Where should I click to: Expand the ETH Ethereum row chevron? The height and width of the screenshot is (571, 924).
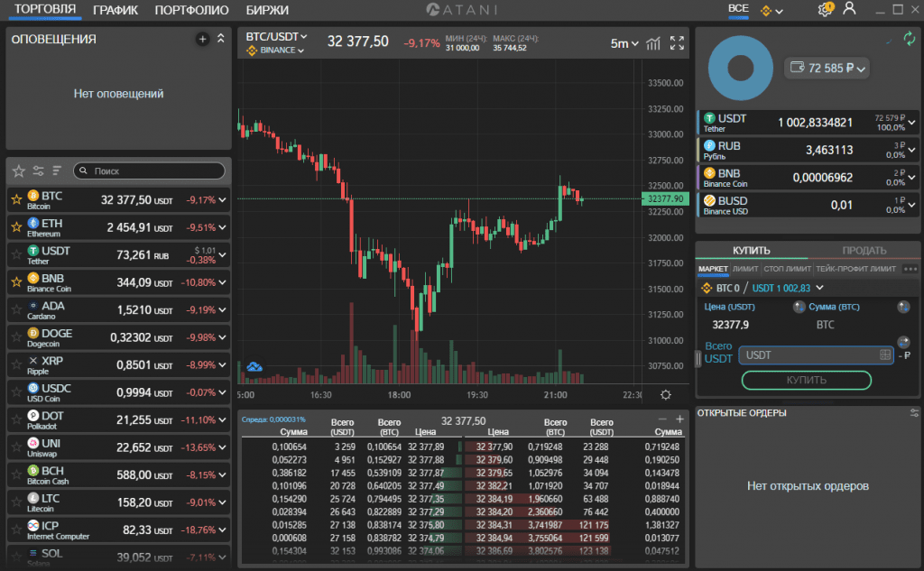(222, 227)
